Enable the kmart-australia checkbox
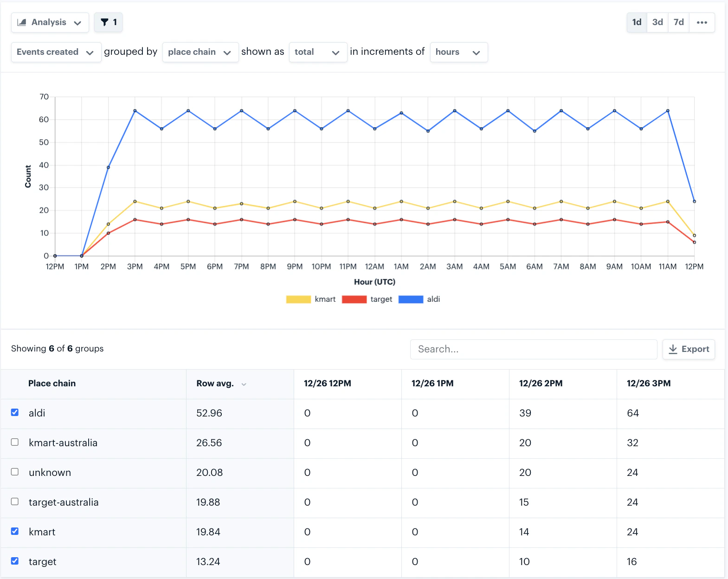The height and width of the screenshot is (579, 728). 15,442
